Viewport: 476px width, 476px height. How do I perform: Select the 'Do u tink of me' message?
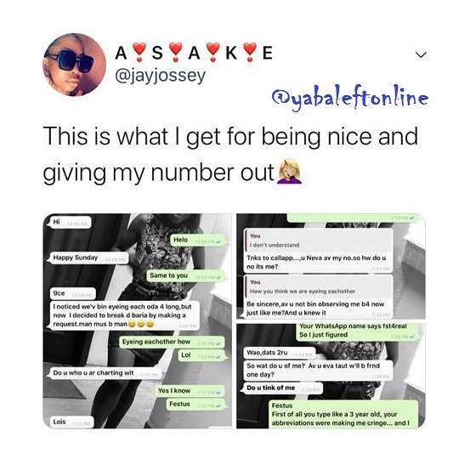[x=281, y=388]
